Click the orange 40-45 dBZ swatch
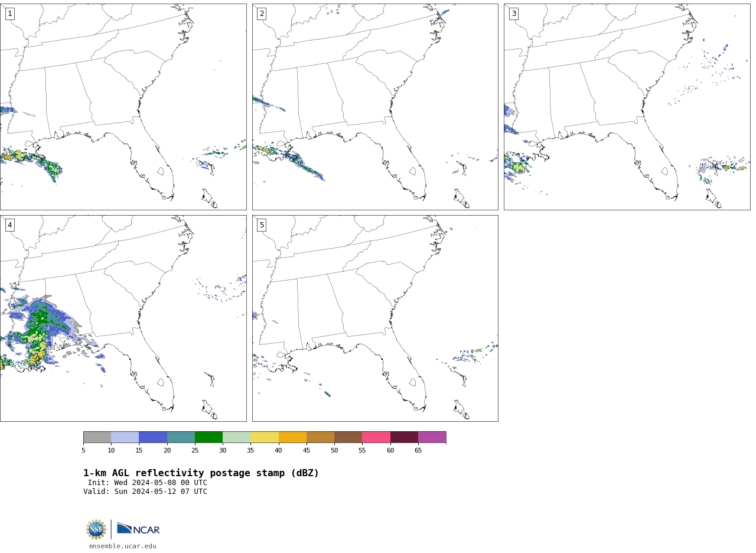This screenshot has width=756, height=553. tap(292, 437)
